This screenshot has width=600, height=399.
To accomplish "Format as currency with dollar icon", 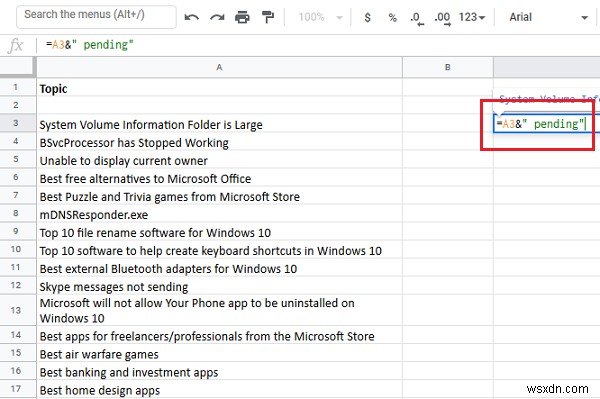I will click(x=367, y=17).
